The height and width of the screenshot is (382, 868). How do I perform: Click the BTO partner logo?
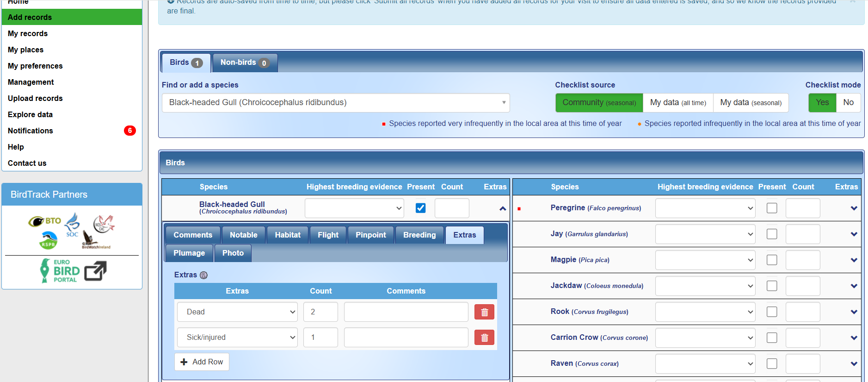(x=45, y=221)
